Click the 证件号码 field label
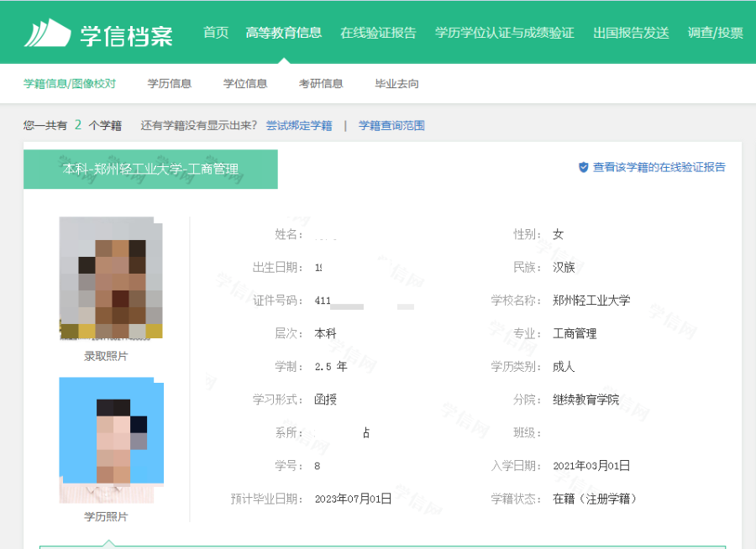 [277, 301]
